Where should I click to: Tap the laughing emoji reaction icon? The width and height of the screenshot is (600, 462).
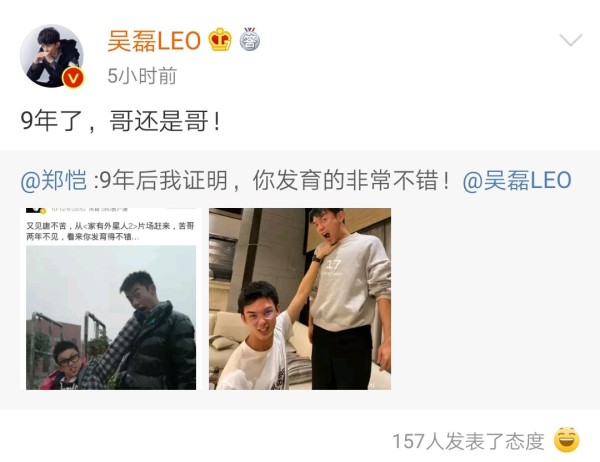point(567,440)
